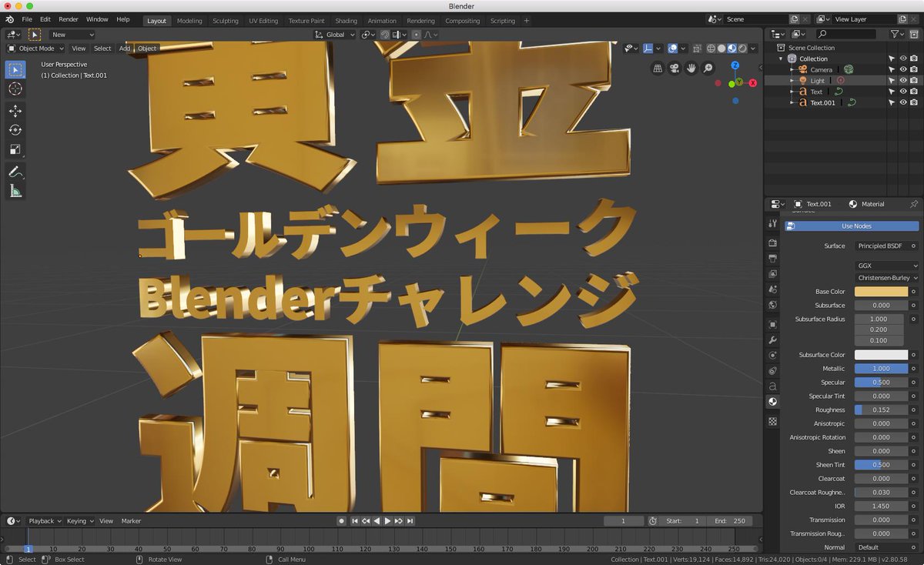Screen dimensions: 924x565
Task: Select the Annotate tool
Action: coord(15,172)
